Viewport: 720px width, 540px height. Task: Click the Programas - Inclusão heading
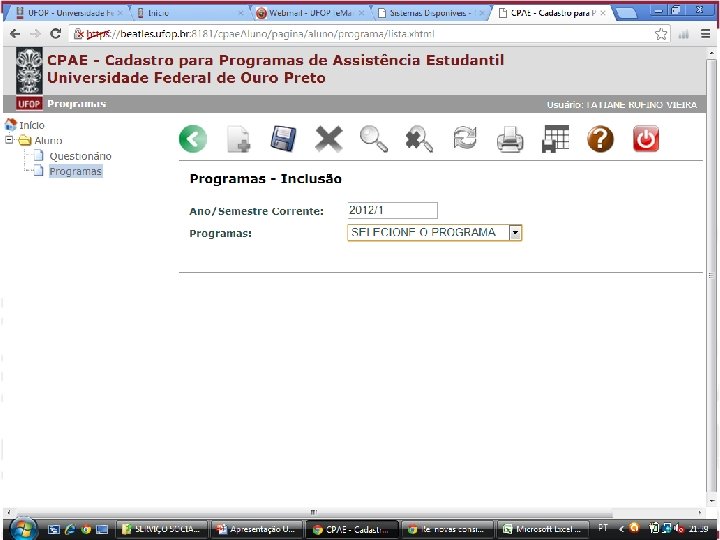point(265,179)
